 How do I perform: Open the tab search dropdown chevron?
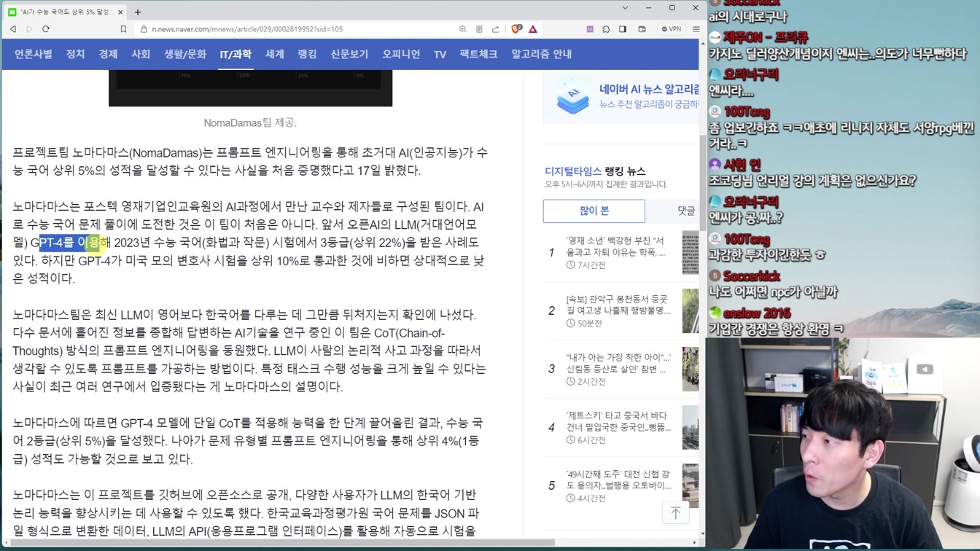(625, 8)
